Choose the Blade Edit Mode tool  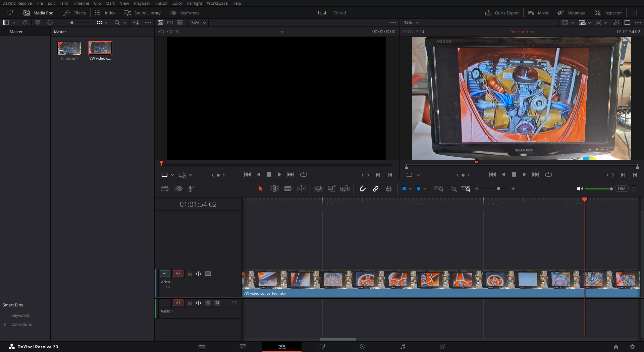[x=288, y=189]
